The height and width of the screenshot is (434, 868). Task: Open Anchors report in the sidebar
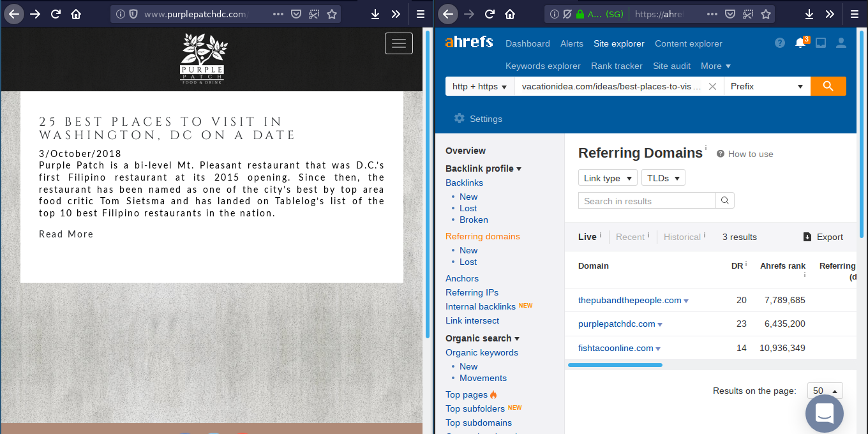[x=462, y=278]
